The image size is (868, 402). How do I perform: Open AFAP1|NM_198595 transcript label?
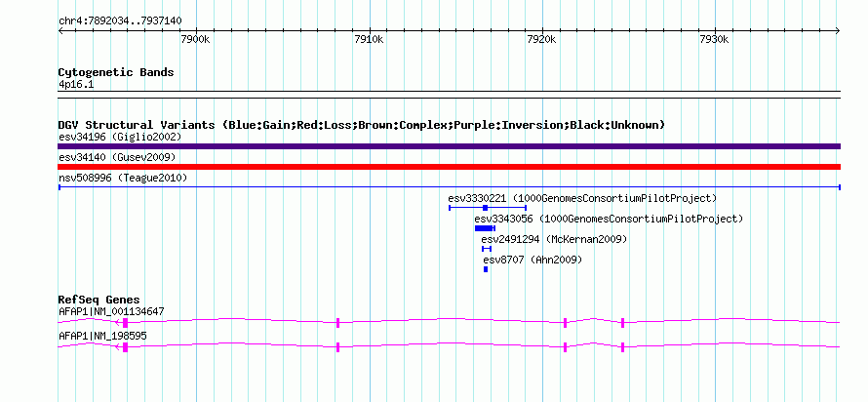[x=102, y=336]
